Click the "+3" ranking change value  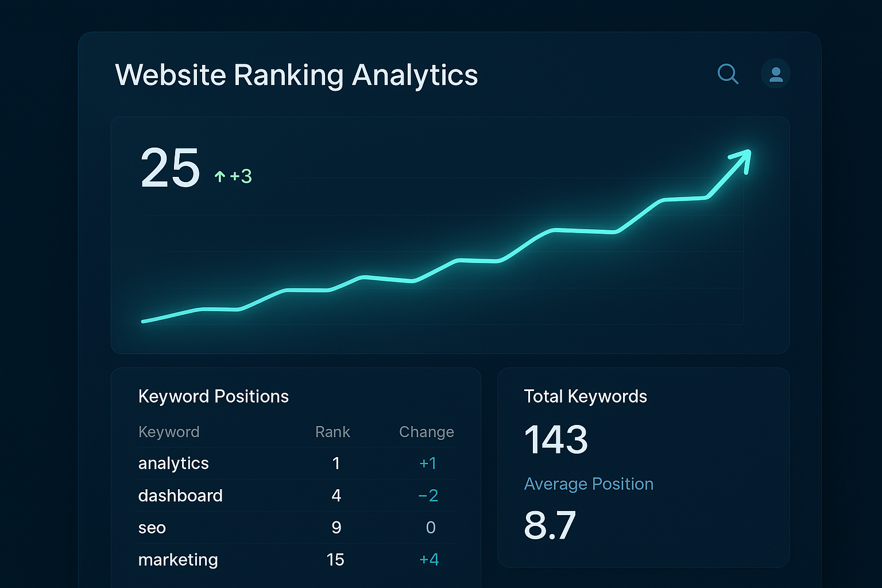[241, 176]
